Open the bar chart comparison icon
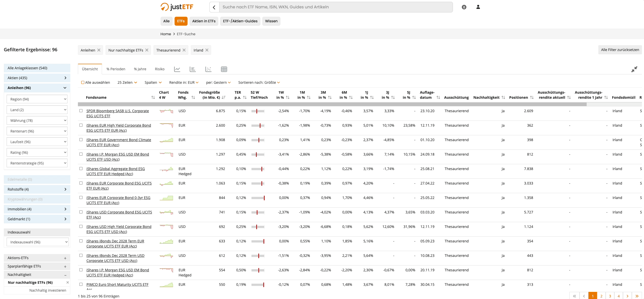The height and width of the screenshot is (299, 644). click(193, 69)
